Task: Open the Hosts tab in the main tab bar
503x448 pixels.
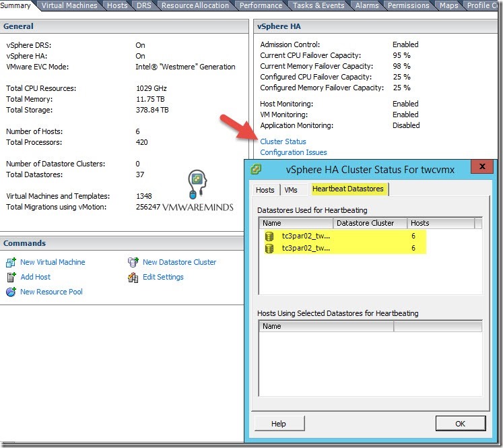Action: pyautogui.click(x=117, y=5)
